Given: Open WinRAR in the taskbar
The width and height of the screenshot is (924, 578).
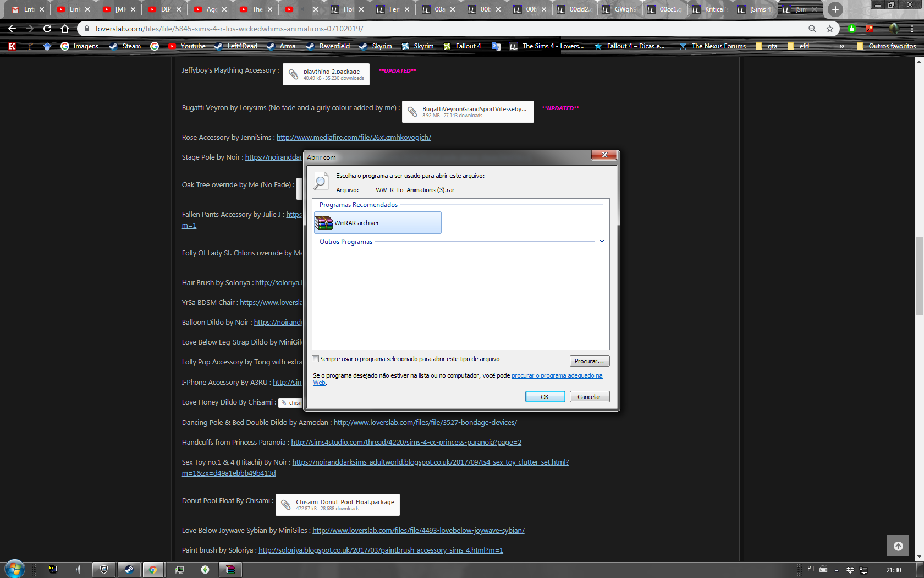Looking at the screenshot, I should tap(230, 570).
